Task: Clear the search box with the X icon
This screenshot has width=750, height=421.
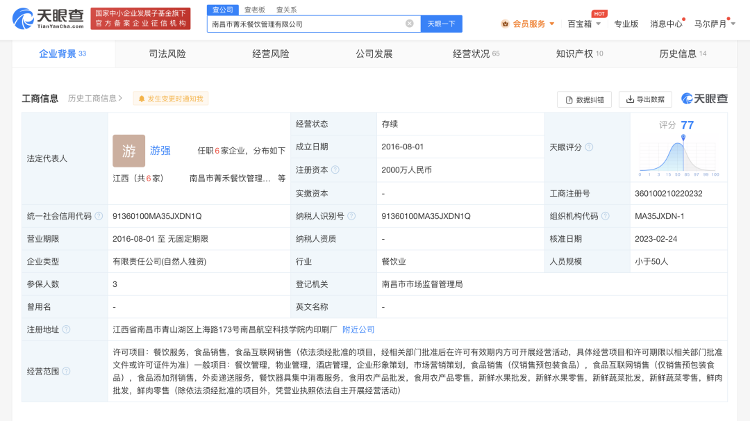Action: [x=409, y=23]
